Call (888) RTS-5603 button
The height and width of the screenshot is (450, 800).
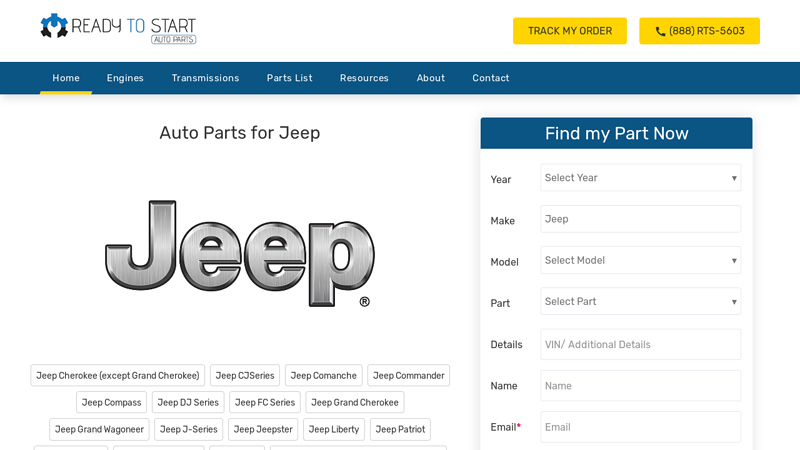699,31
